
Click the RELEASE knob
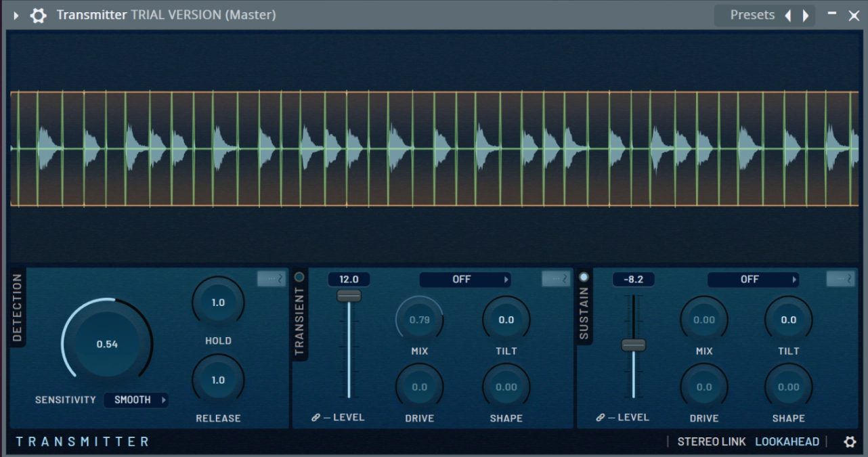218,380
